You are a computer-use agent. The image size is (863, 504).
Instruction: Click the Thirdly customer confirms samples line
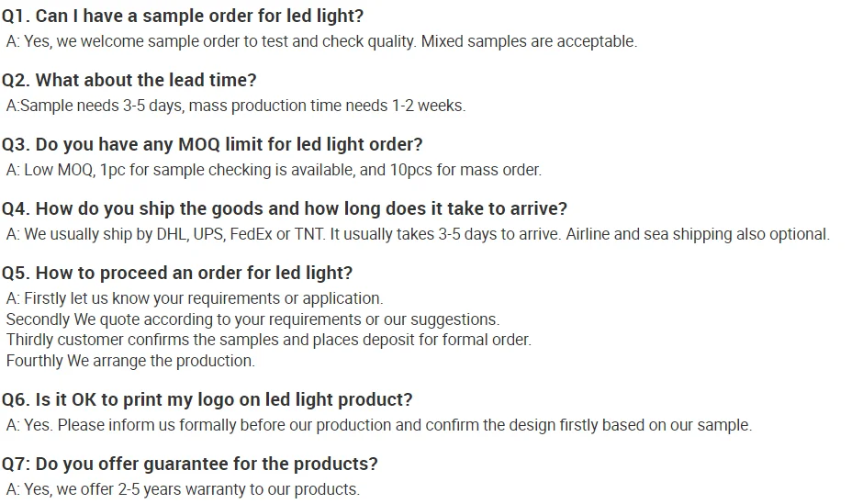[268, 340]
